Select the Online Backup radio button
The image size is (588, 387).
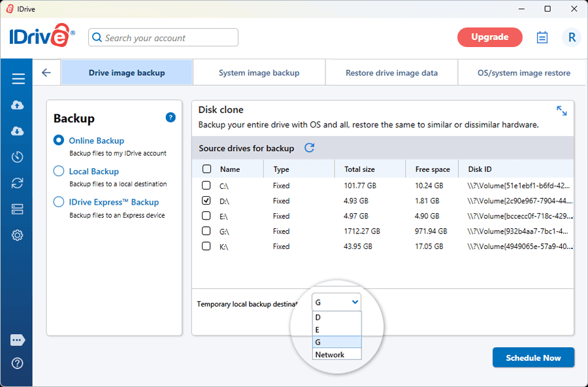[59, 141]
